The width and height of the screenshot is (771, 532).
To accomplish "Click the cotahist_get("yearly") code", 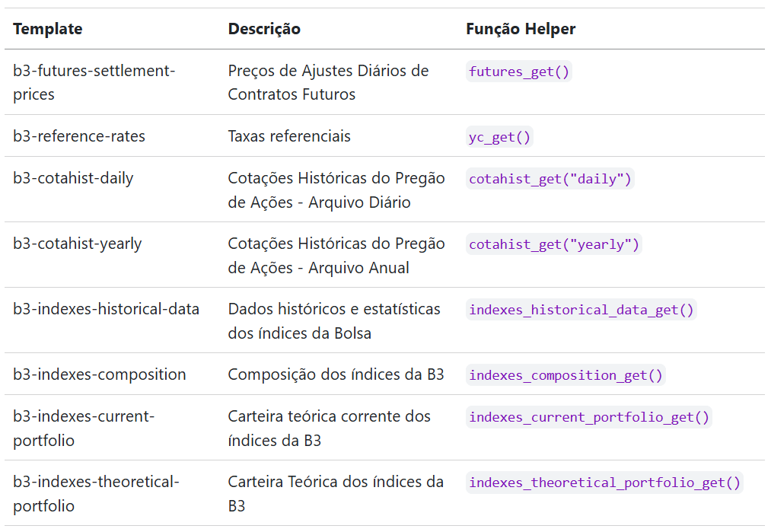I will (x=554, y=244).
